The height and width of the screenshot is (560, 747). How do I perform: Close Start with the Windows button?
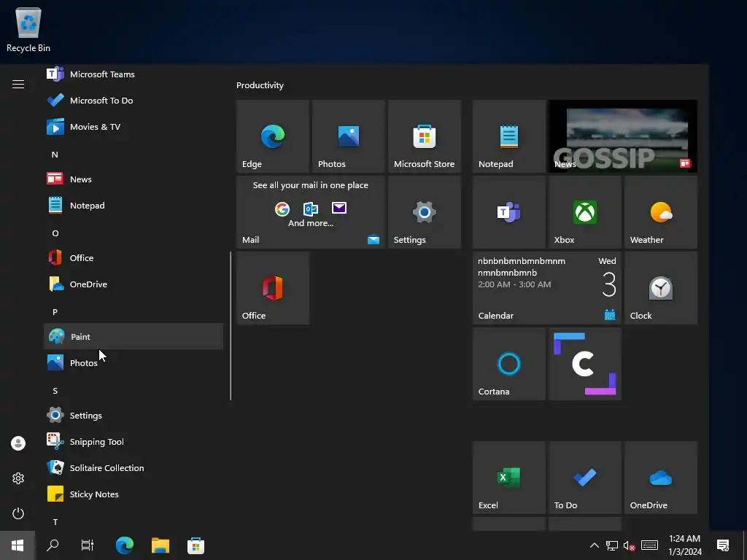[18, 545]
